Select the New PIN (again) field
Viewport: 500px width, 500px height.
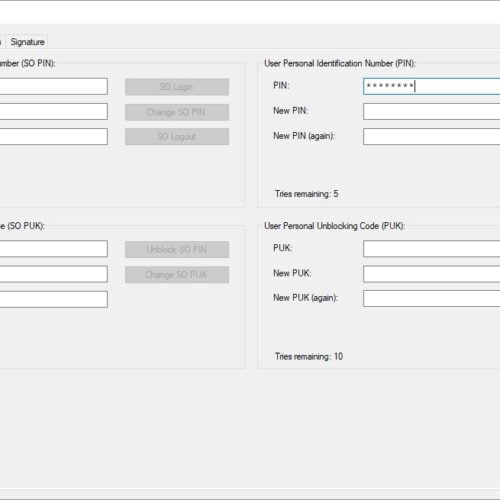point(432,137)
